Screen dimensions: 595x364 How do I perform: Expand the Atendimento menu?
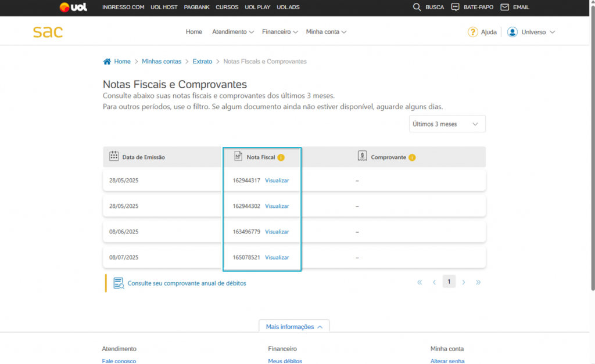(x=232, y=32)
